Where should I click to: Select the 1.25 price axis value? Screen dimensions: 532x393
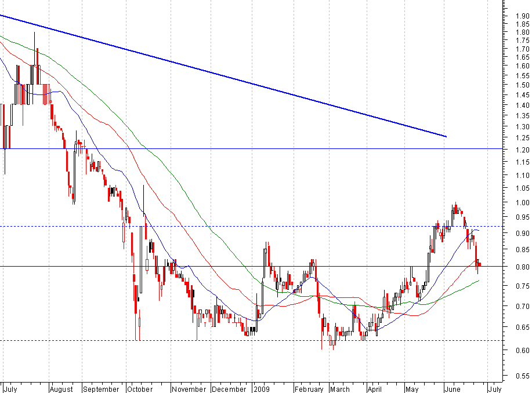point(523,138)
